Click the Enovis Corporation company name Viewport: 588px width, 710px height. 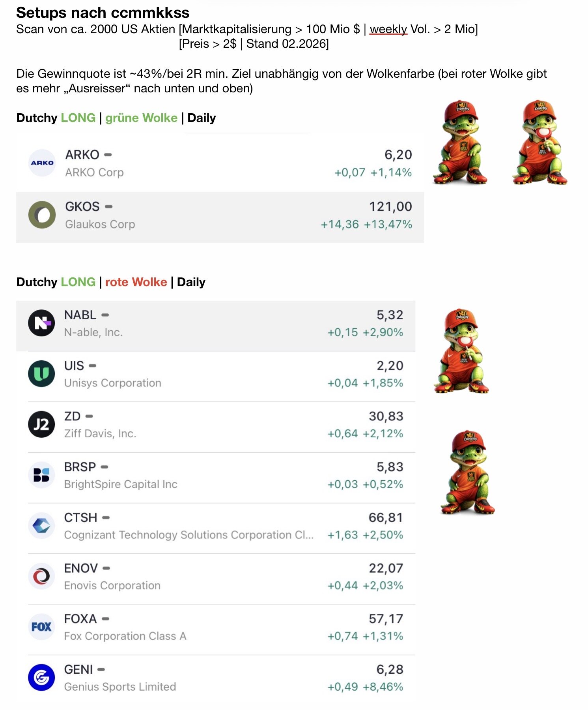(x=112, y=585)
